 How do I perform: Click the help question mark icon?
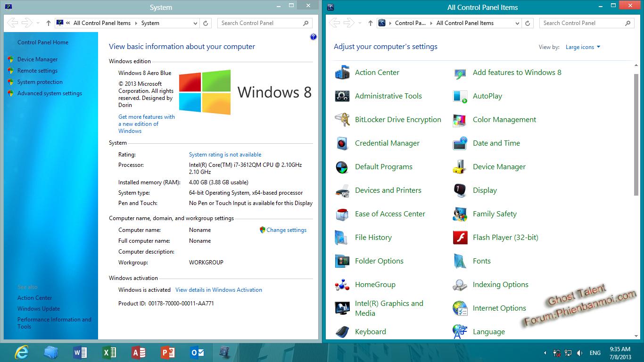click(x=314, y=37)
